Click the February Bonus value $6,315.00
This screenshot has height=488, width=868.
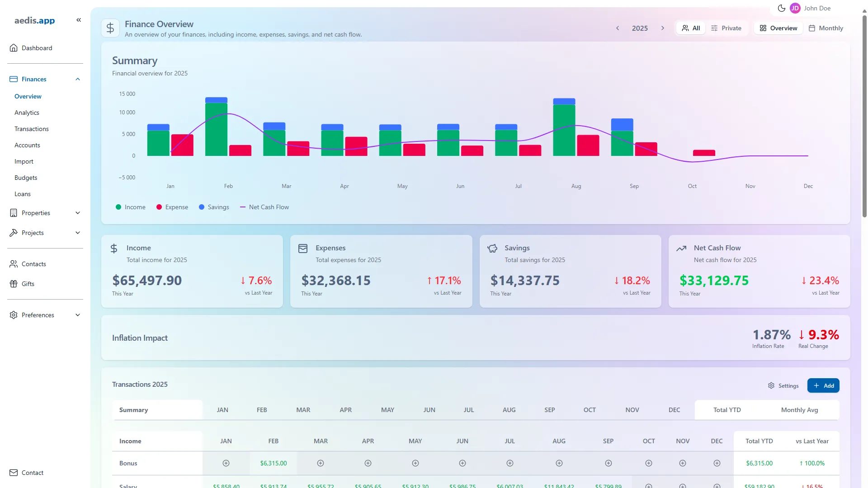pyautogui.click(x=273, y=463)
